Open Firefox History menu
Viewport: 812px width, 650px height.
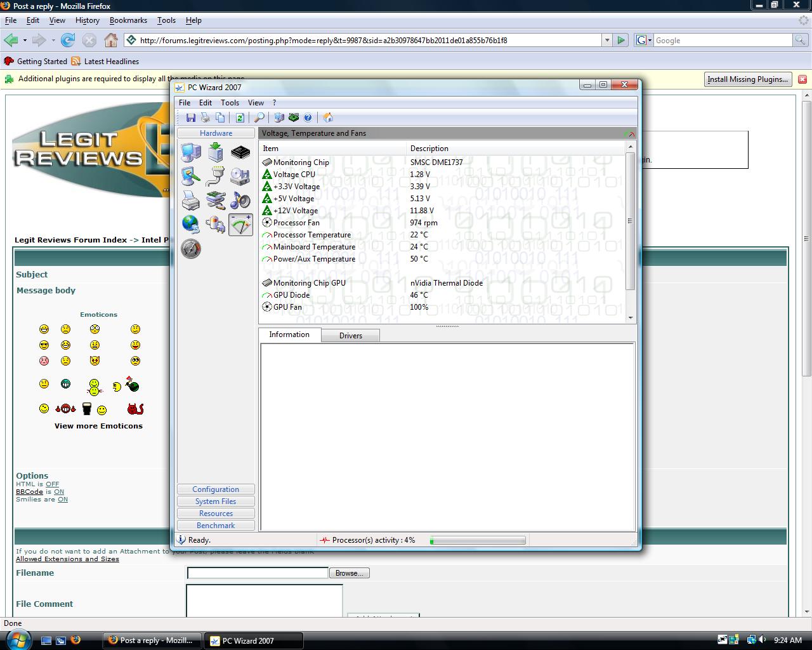pyautogui.click(x=87, y=20)
